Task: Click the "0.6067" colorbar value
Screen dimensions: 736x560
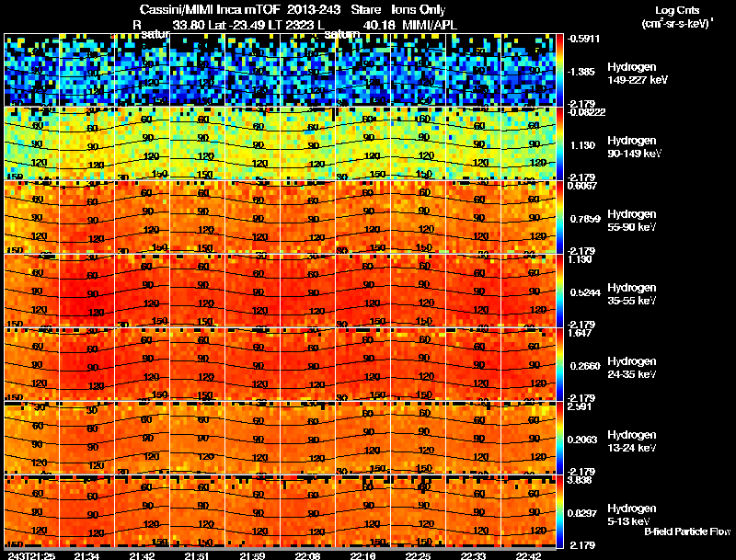Action: click(582, 186)
